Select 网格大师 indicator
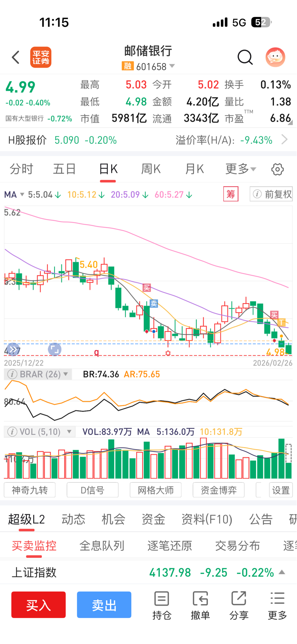297x644 pixels. coord(156,490)
